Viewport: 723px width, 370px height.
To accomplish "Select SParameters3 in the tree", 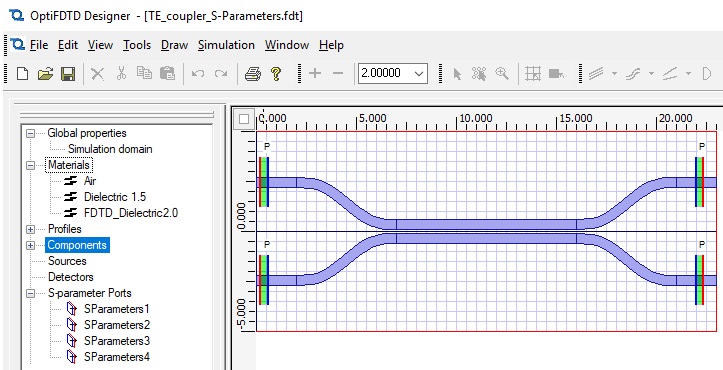I will point(117,341).
